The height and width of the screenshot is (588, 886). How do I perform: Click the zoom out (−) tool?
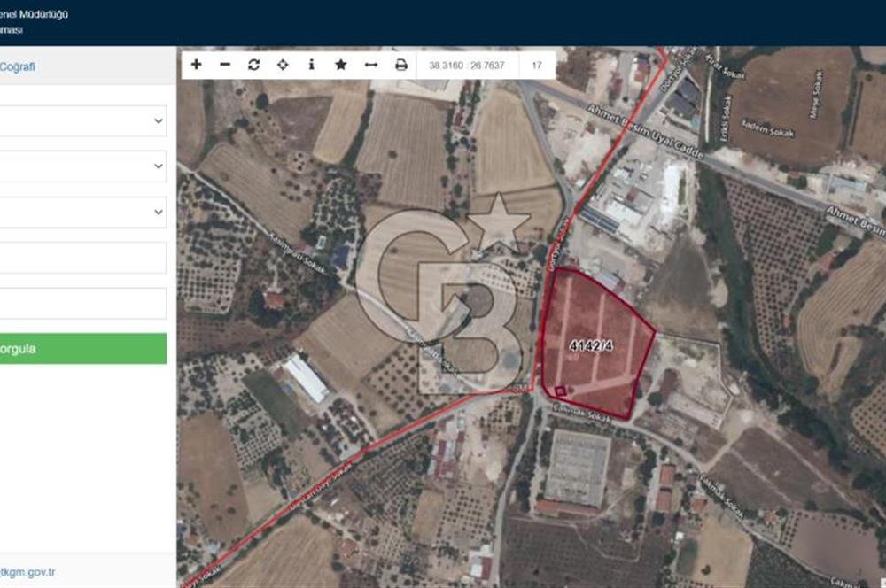(225, 64)
